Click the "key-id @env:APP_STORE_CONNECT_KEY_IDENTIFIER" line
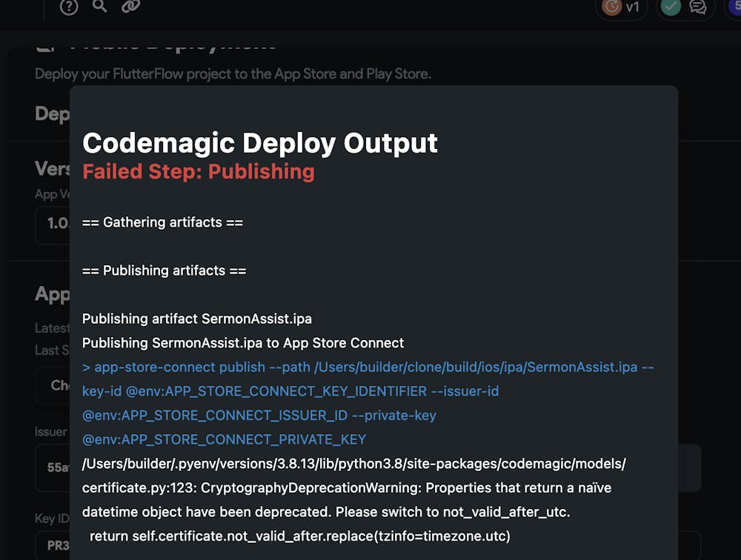This screenshot has height=560, width=741. click(290, 391)
